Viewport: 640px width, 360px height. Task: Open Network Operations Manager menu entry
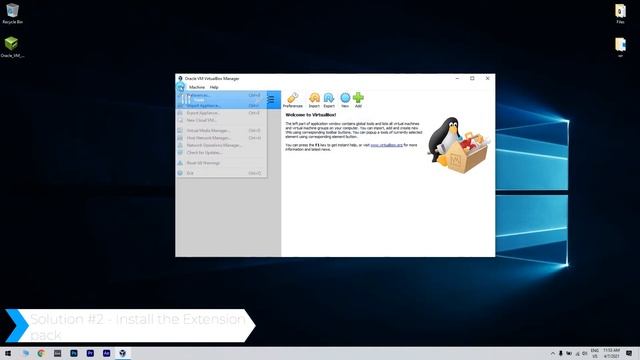[x=222, y=145]
